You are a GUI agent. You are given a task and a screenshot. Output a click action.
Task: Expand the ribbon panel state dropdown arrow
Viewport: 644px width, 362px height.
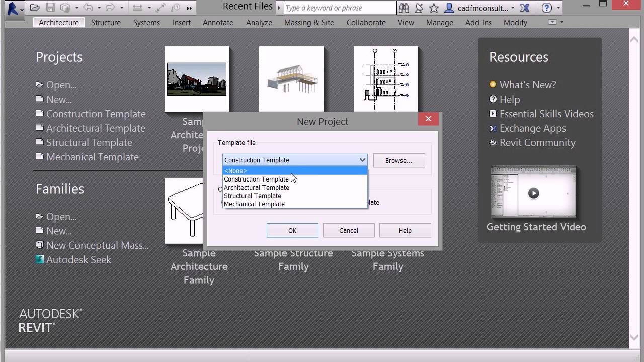[562, 22]
